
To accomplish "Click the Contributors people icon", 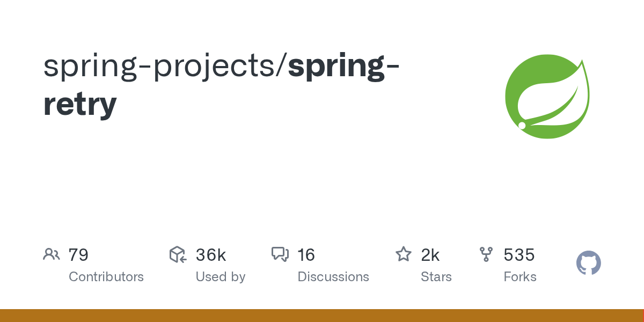I will point(52,254).
